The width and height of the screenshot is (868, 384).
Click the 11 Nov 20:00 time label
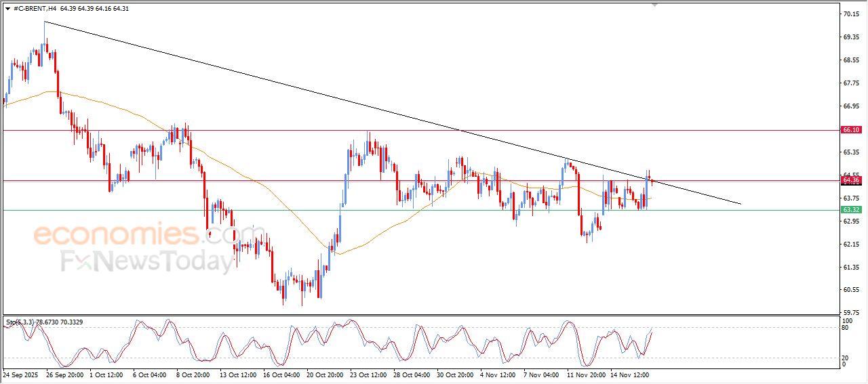pos(586,374)
